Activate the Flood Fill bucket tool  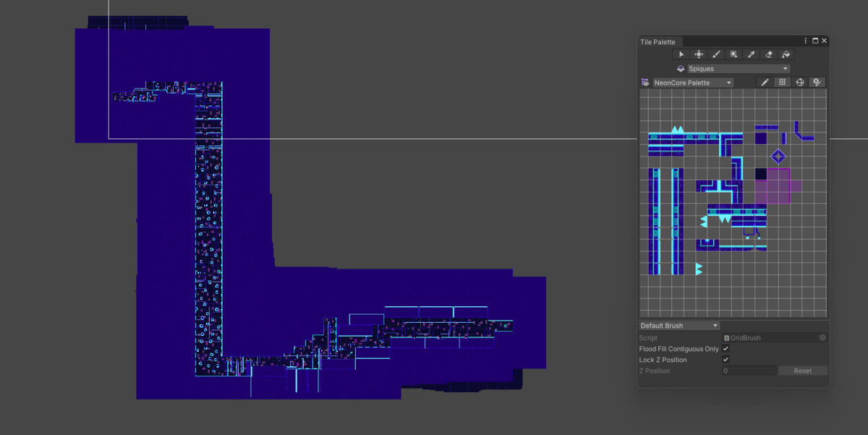786,54
